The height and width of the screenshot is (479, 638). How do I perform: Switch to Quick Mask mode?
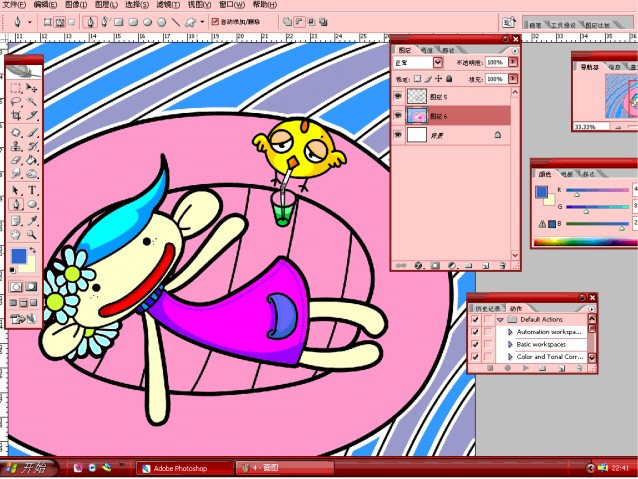coord(31,287)
